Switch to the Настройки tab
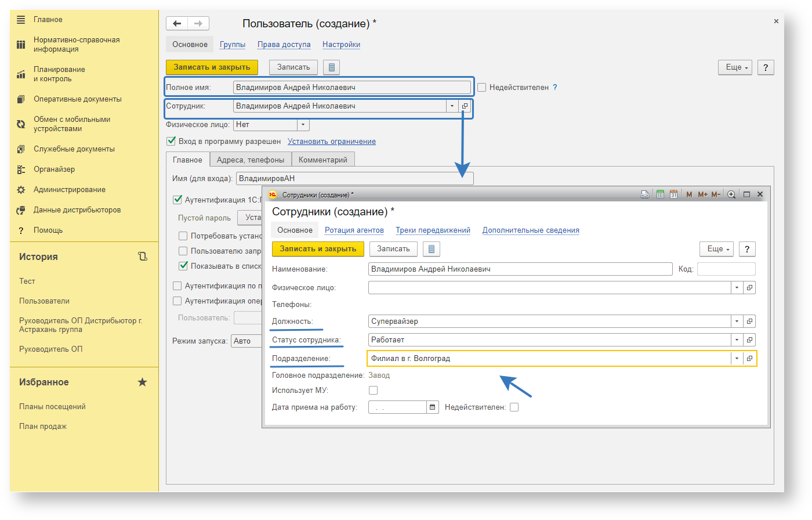812x520 pixels. 341,44
